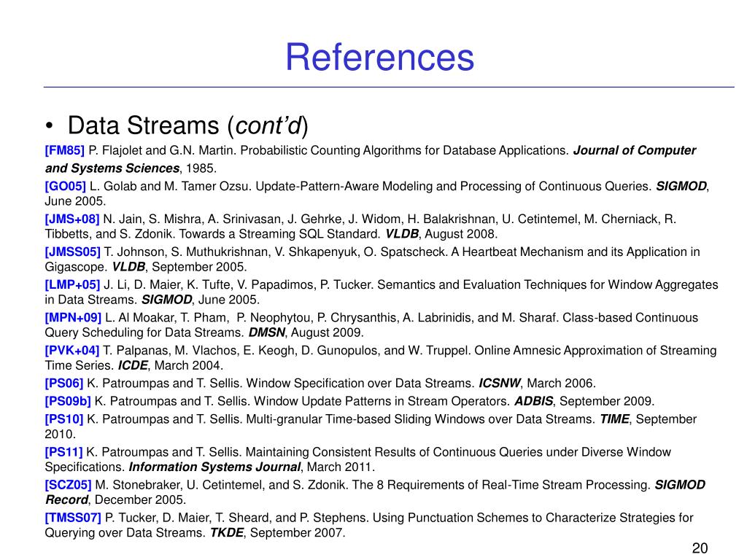
Task: Click VLDB venue followed by August 2008
Action: 402,234
